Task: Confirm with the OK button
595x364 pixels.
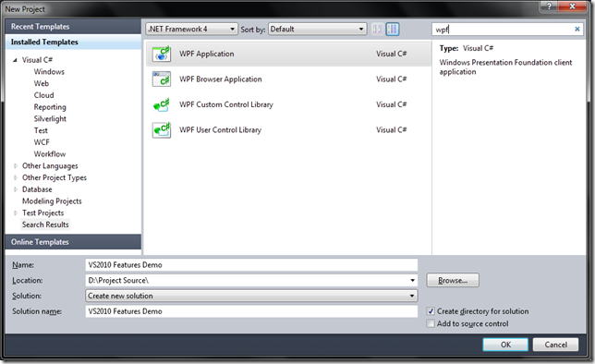Action: click(x=505, y=345)
